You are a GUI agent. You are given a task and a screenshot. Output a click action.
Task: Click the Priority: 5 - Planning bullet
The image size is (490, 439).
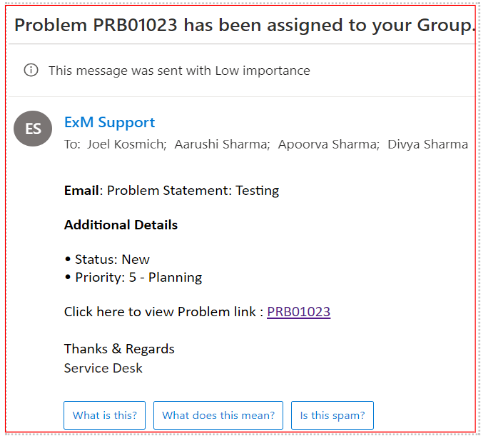tap(134, 277)
